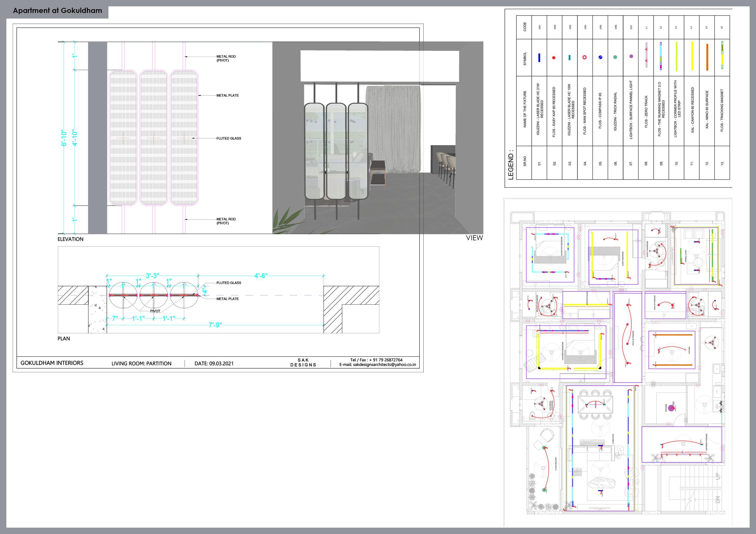Select the red ring Wan Spot legend symbol
The width and height of the screenshot is (756, 534).
click(584, 57)
